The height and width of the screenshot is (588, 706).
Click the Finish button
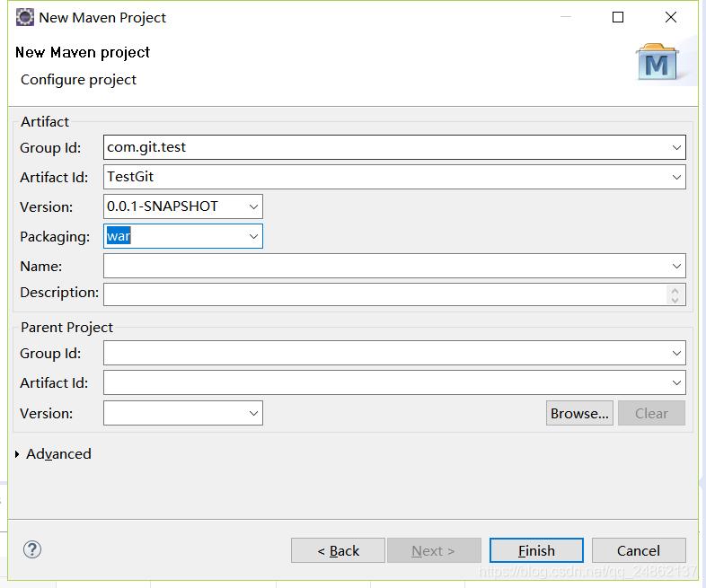tap(536, 550)
